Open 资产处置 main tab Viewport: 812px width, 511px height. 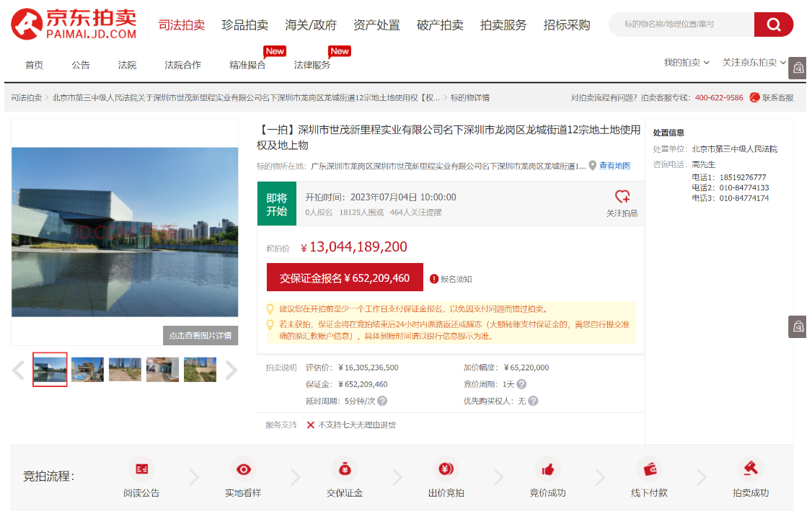pyautogui.click(x=376, y=25)
